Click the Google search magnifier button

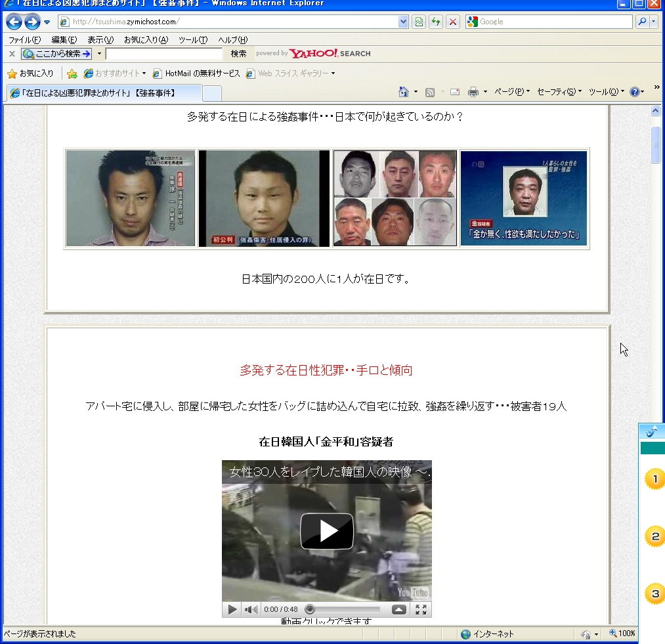point(641,22)
